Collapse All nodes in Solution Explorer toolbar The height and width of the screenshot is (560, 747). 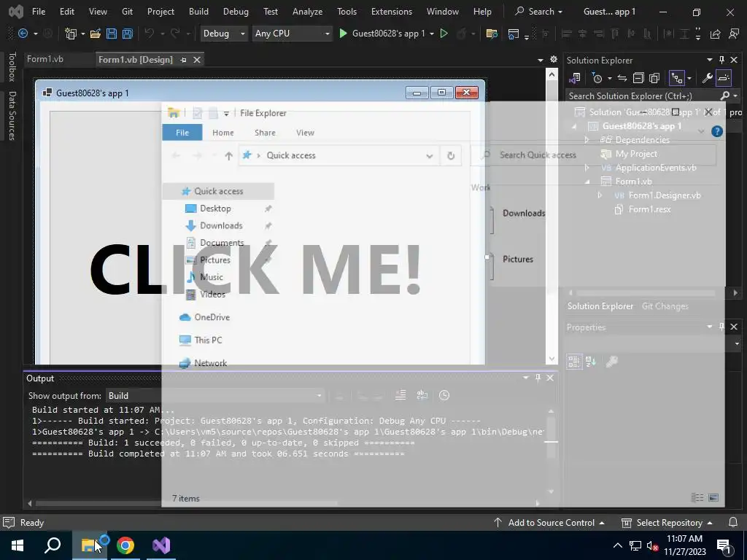click(638, 77)
